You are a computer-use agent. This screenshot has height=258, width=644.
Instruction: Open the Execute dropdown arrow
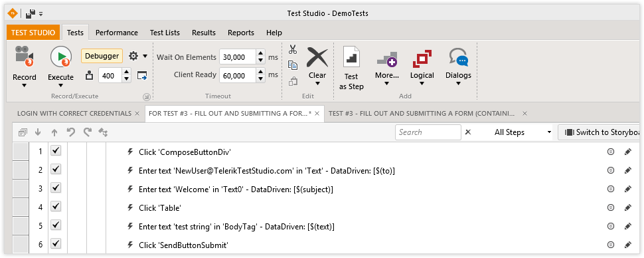(x=61, y=86)
